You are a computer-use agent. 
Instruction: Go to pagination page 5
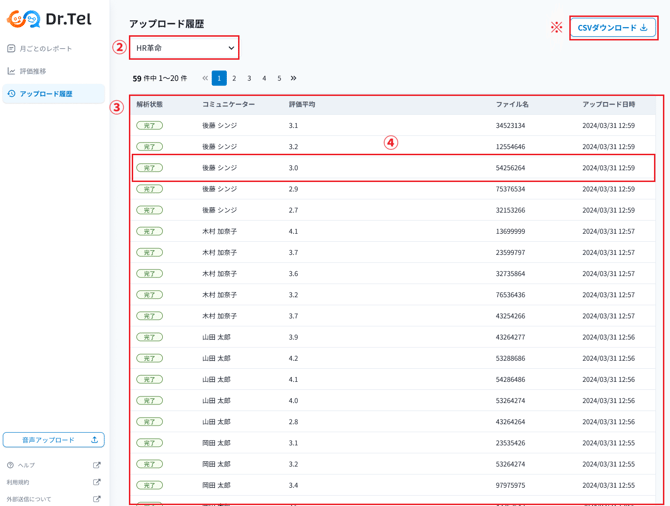click(279, 78)
